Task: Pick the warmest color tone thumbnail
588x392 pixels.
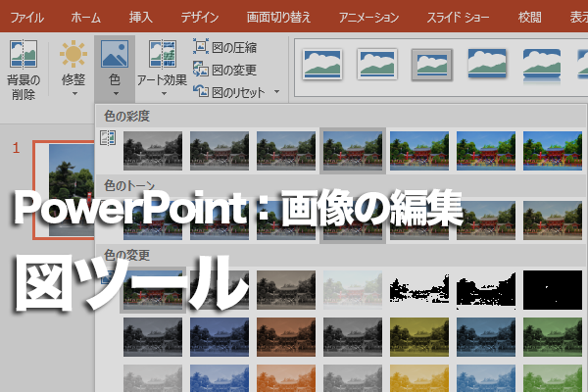Action: click(x=553, y=220)
